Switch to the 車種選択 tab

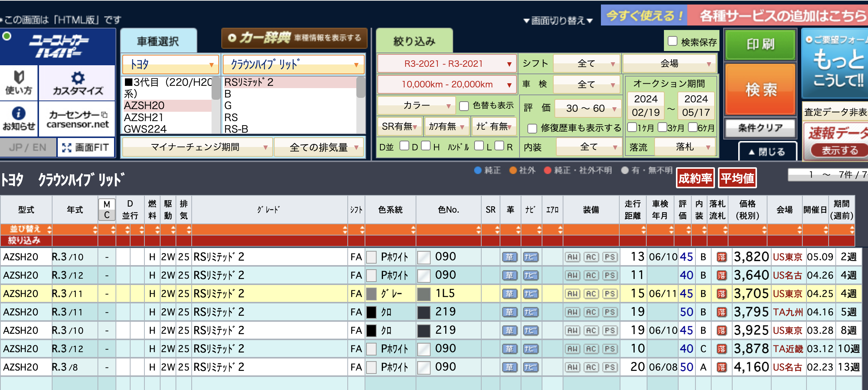(158, 41)
